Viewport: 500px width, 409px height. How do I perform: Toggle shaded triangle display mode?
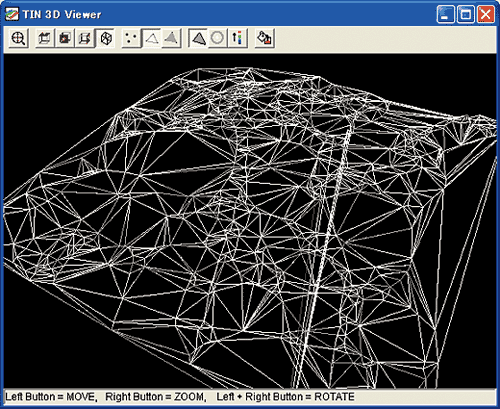pos(172,38)
